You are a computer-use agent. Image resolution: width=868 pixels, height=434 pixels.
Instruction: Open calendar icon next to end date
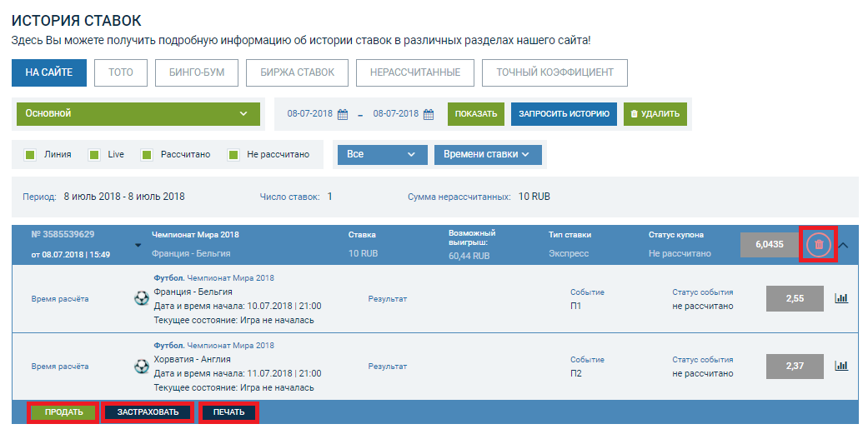(429, 114)
